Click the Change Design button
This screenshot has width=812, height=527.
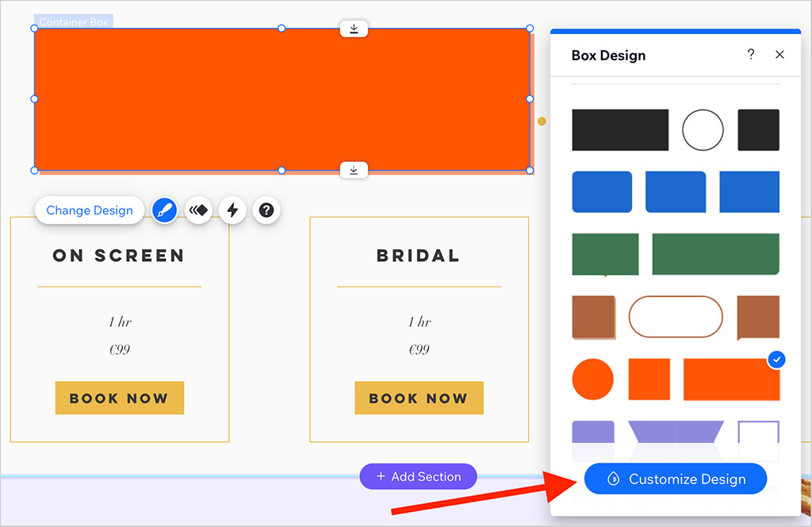[90, 210]
